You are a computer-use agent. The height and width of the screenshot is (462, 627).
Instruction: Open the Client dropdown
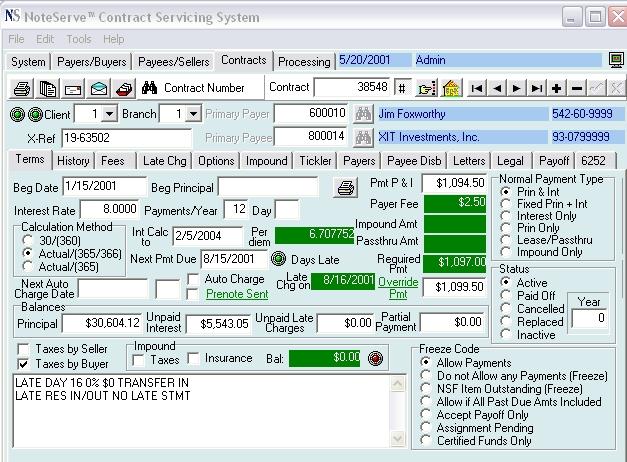(109, 114)
